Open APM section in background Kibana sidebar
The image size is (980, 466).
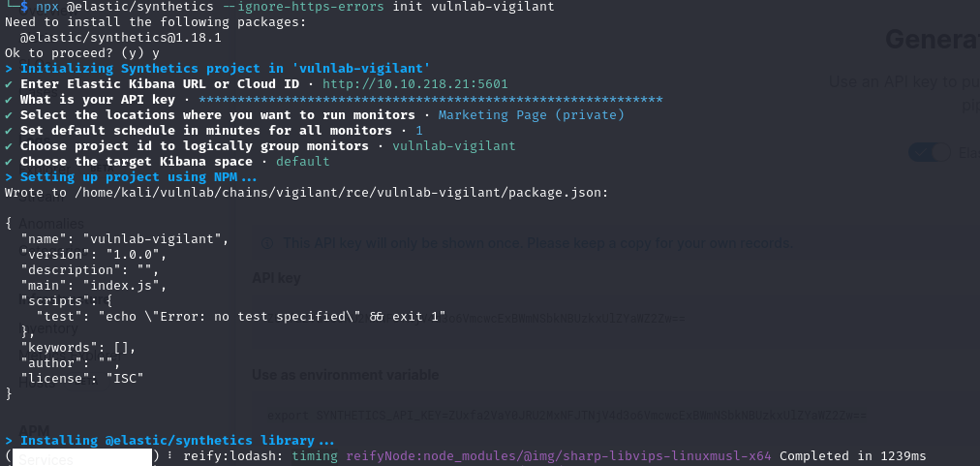(34, 430)
